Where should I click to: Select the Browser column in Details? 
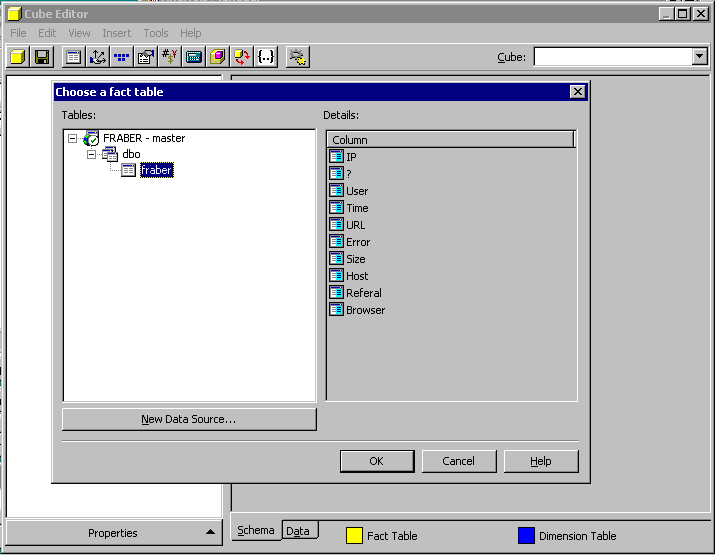tap(365, 310)
